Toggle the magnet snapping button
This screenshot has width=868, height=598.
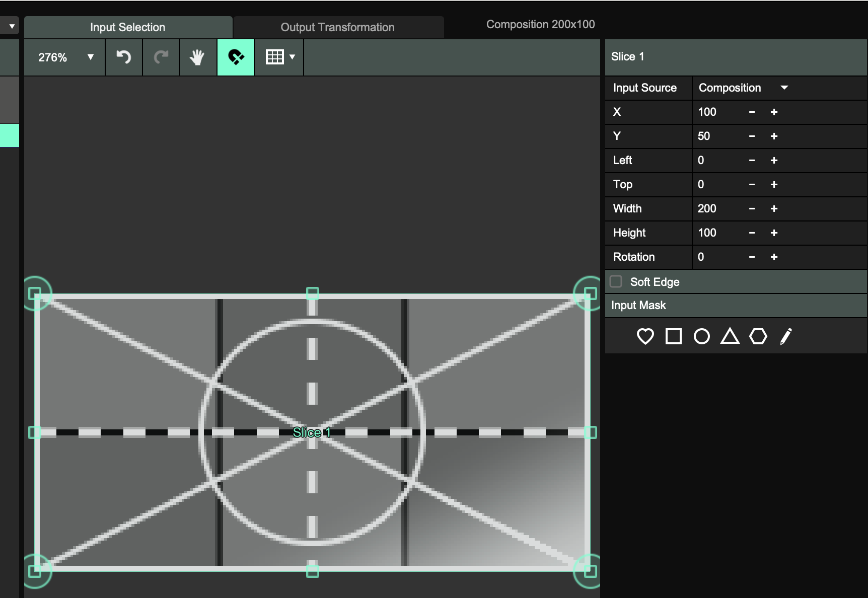[x=236, y=57]
